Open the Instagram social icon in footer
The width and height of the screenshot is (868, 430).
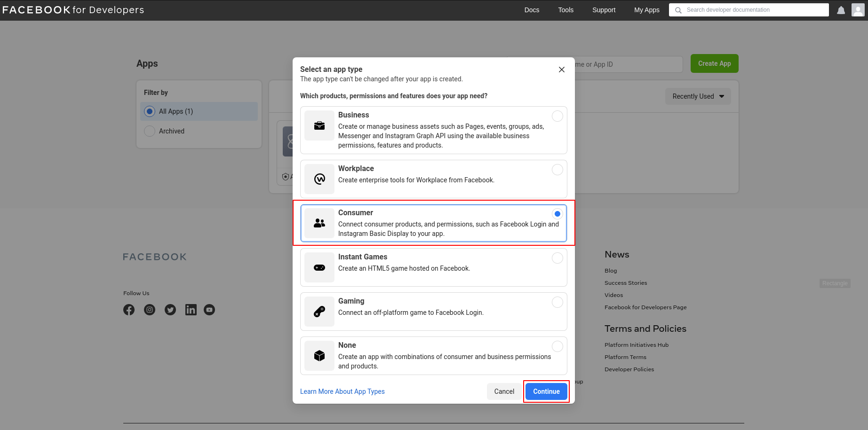pos(150,310)
